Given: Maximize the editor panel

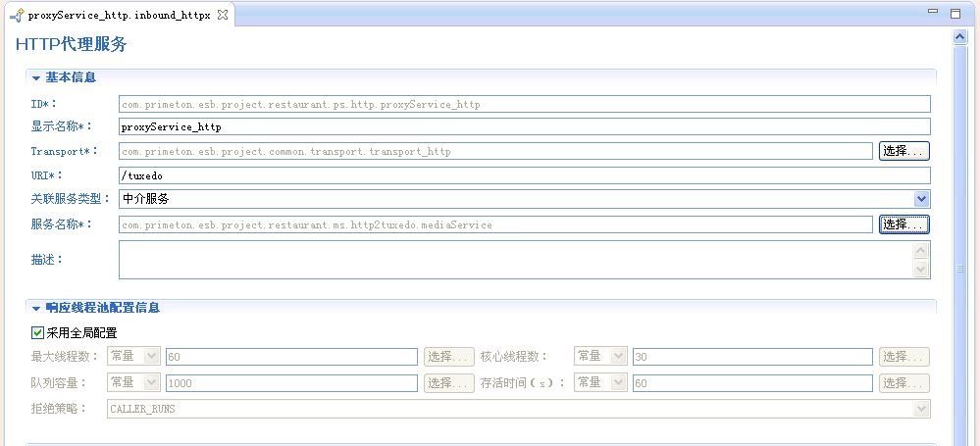Looking at the screenshot, I should [954, 15].
